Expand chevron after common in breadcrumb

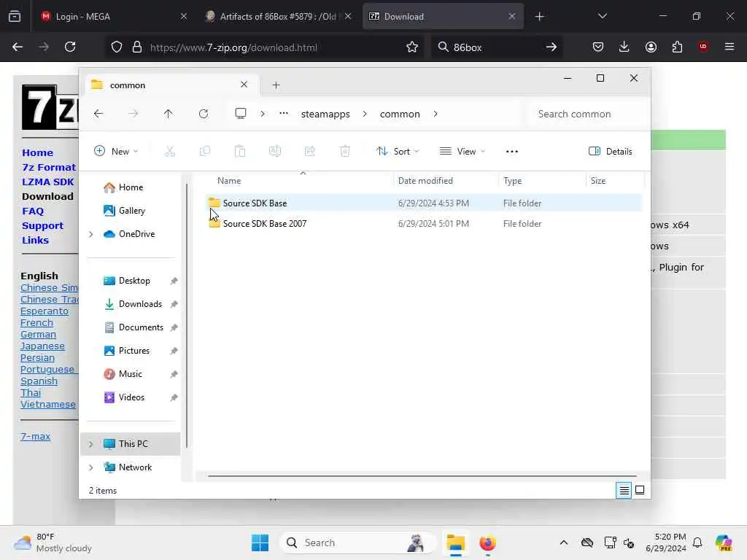pos(436,114)
